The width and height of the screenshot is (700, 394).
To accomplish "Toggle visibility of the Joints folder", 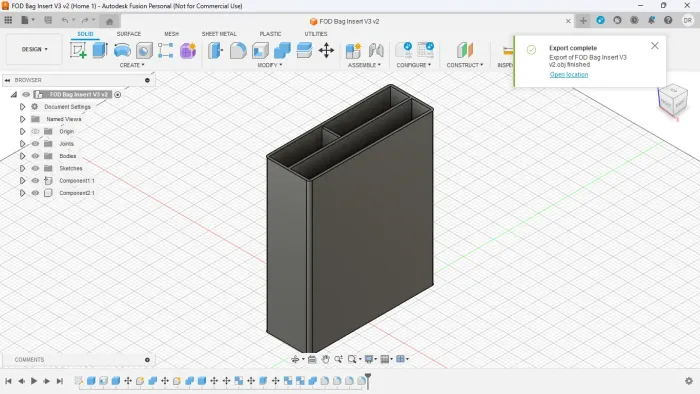I will 35,144.
